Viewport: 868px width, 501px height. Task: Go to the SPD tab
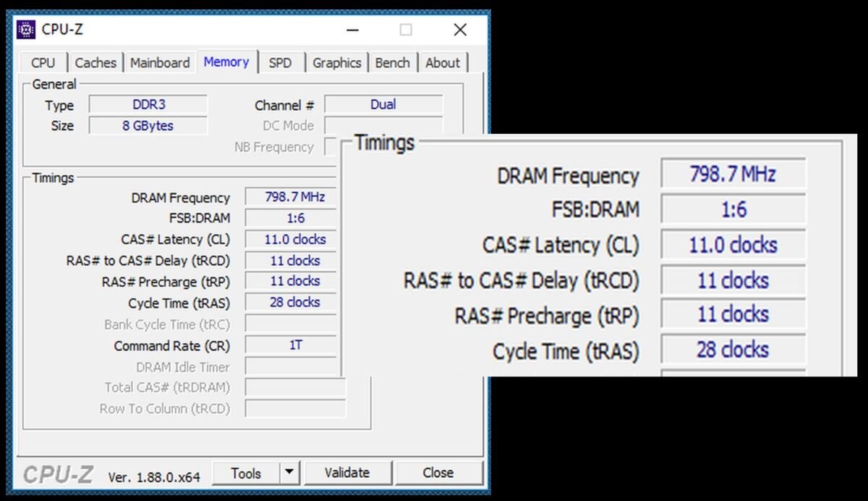tap(281, 63)
